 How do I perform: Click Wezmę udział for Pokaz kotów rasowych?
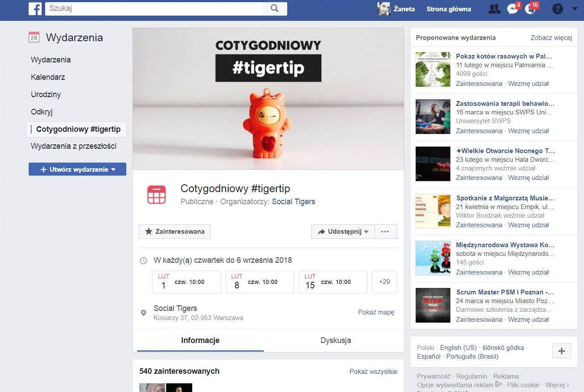pos(528,84)
